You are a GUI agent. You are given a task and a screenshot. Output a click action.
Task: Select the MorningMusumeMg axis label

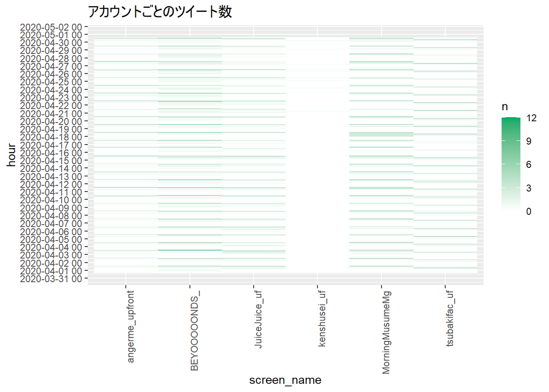pos(386,332)
